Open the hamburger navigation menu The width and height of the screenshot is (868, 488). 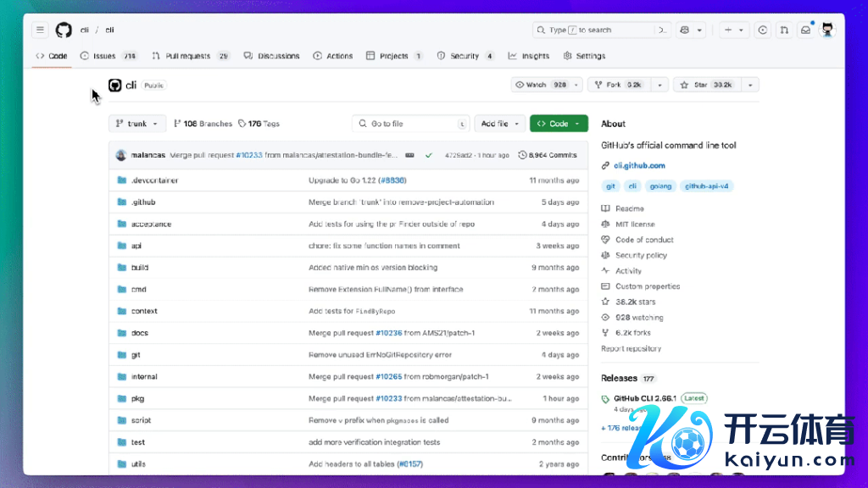click(x=40, y=30)
